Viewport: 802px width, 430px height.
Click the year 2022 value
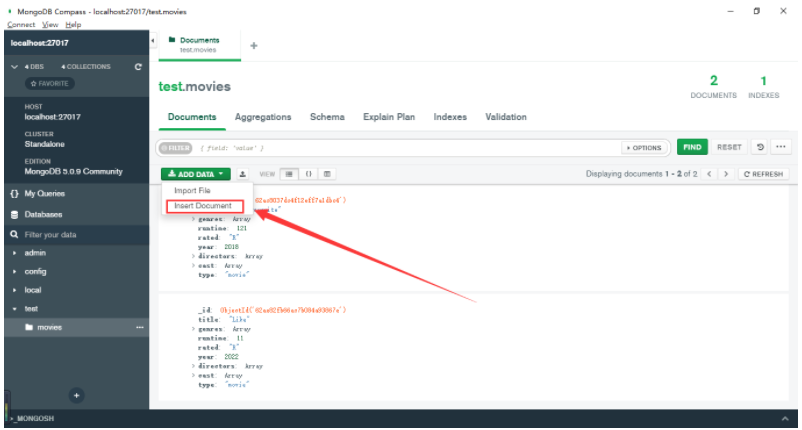click(231, 357)
